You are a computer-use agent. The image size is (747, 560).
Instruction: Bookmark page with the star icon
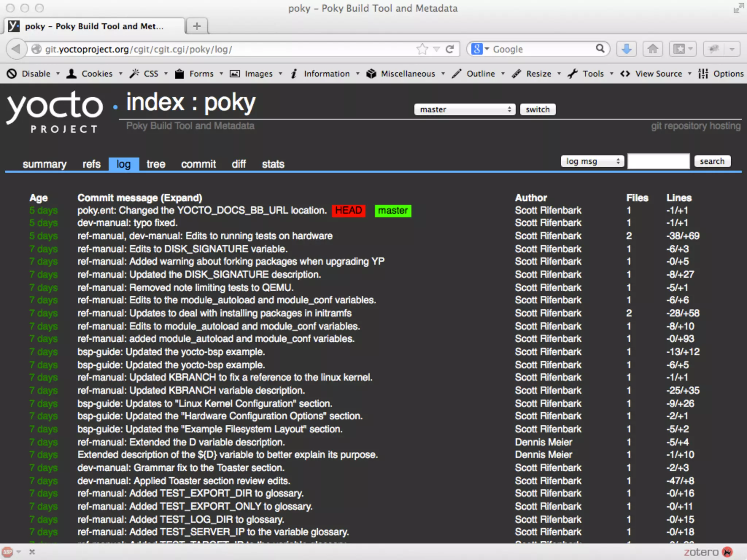coord(422,49)
